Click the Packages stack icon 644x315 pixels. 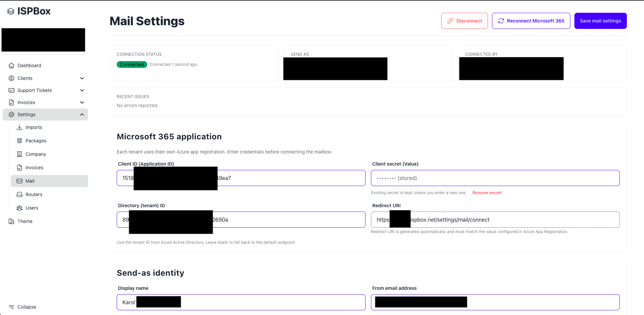pos(20,141)
